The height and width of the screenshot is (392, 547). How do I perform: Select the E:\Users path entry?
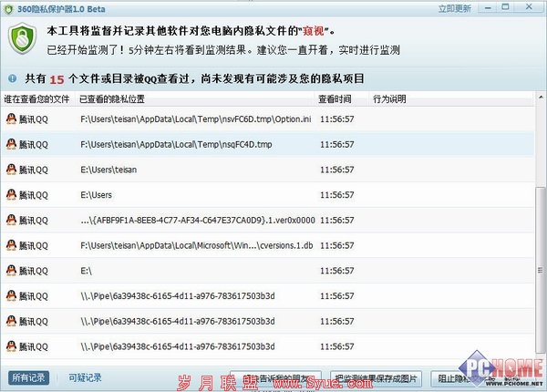pos(96,195)
